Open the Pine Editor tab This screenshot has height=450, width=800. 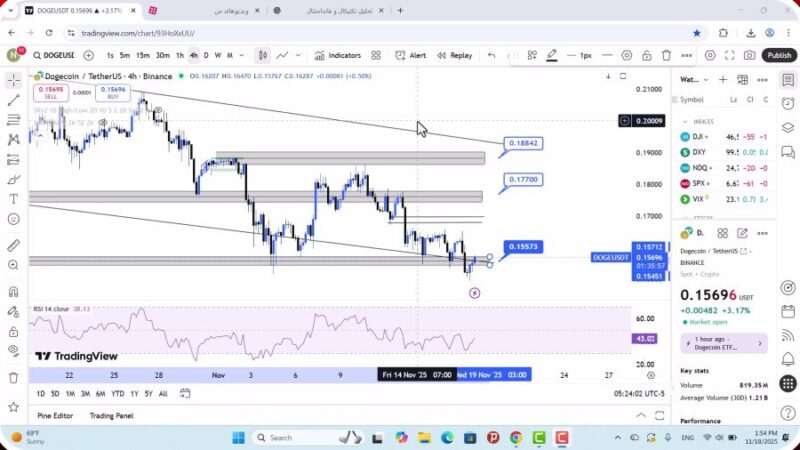[55, 415]
